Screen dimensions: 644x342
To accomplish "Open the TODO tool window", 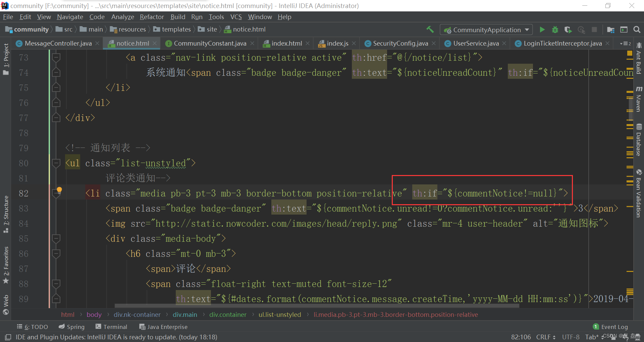I will pos(33,327).
